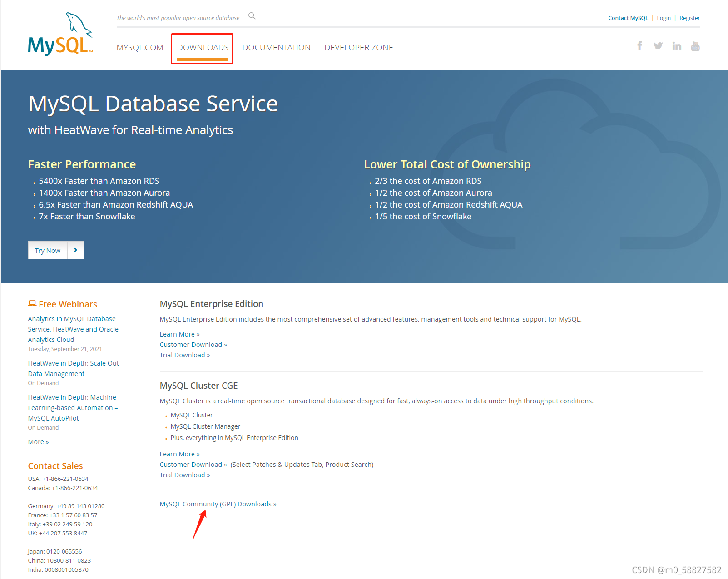728x579 pixels.
Task: Click the 'Tuesday, September 21, 2021' date
Action: [x=65, y=349]
